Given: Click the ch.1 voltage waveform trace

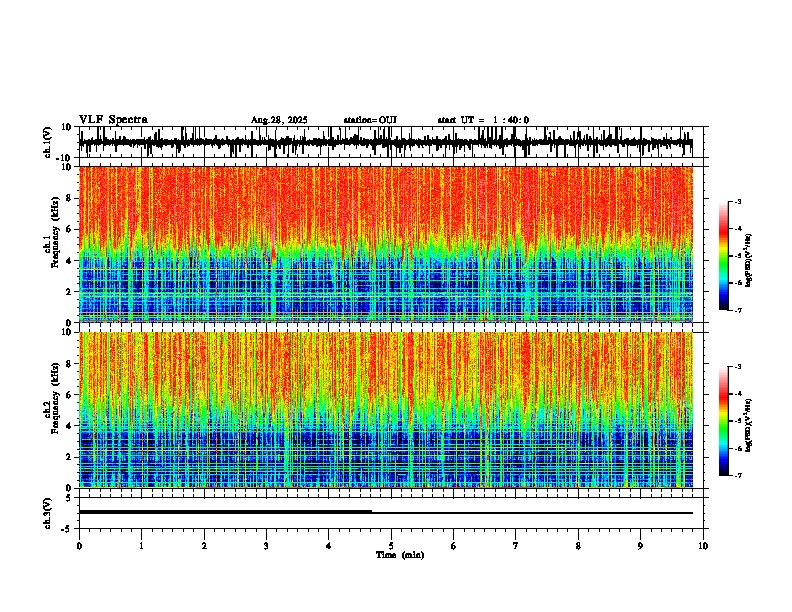Looking at the screenshot, I should tap(386, 143).
